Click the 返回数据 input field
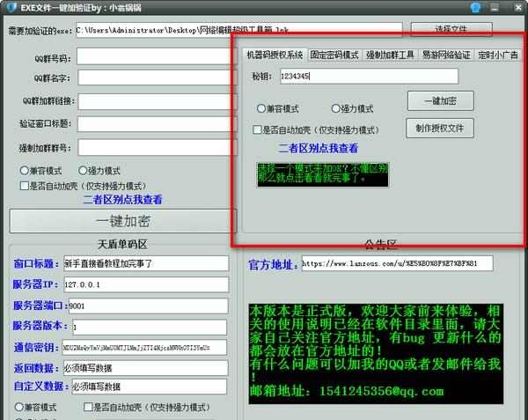The image size is (528, 420). coord(145,368)
